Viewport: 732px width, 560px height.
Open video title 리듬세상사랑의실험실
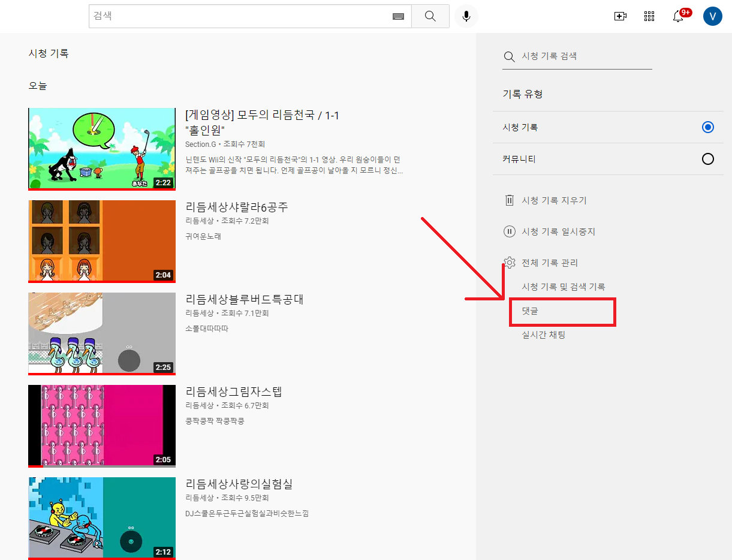click(239, 484)
